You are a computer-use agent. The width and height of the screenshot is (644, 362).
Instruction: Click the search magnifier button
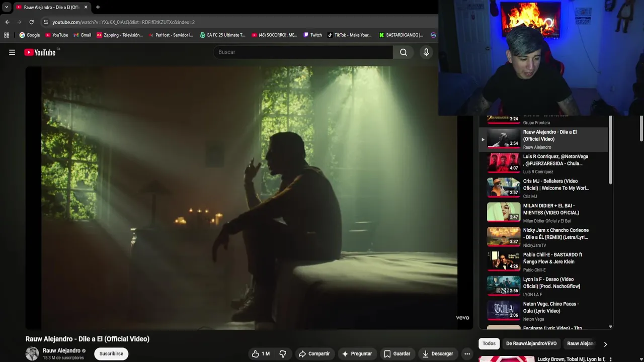(x=404, y=52)
